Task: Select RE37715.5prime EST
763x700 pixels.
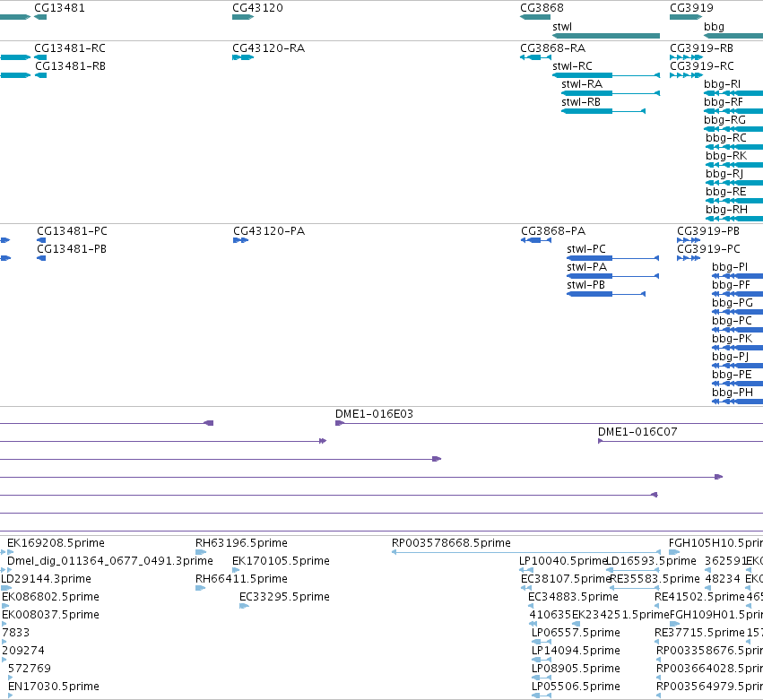Action: tap(699, 633)
